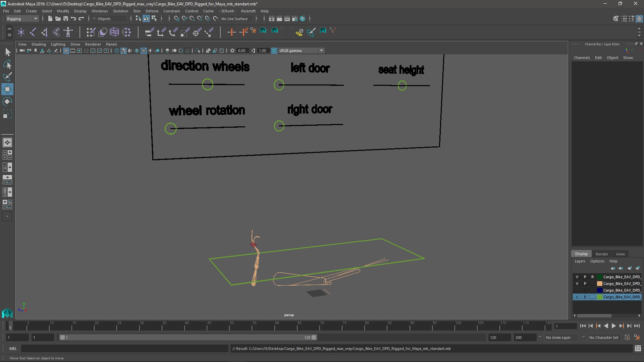Toggle snap to grids magnet icon

176,19
